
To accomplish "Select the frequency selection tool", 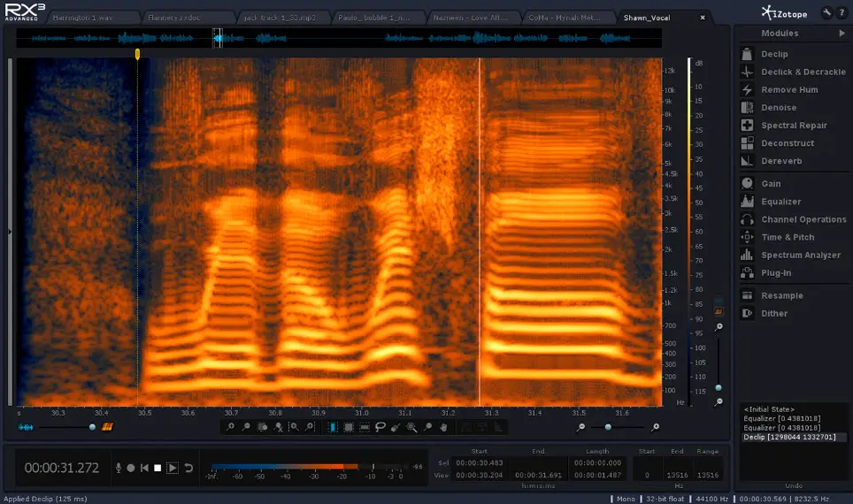I will (x=365, y=427).
